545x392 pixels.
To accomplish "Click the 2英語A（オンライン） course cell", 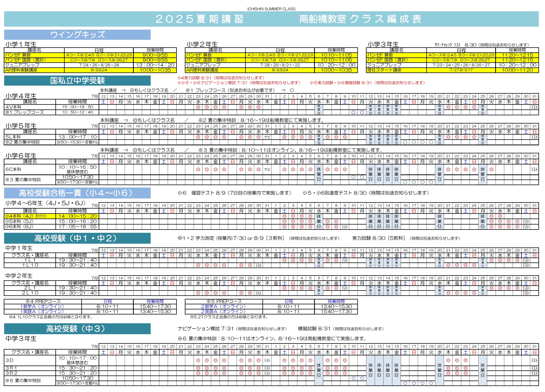I will [224, 311].
